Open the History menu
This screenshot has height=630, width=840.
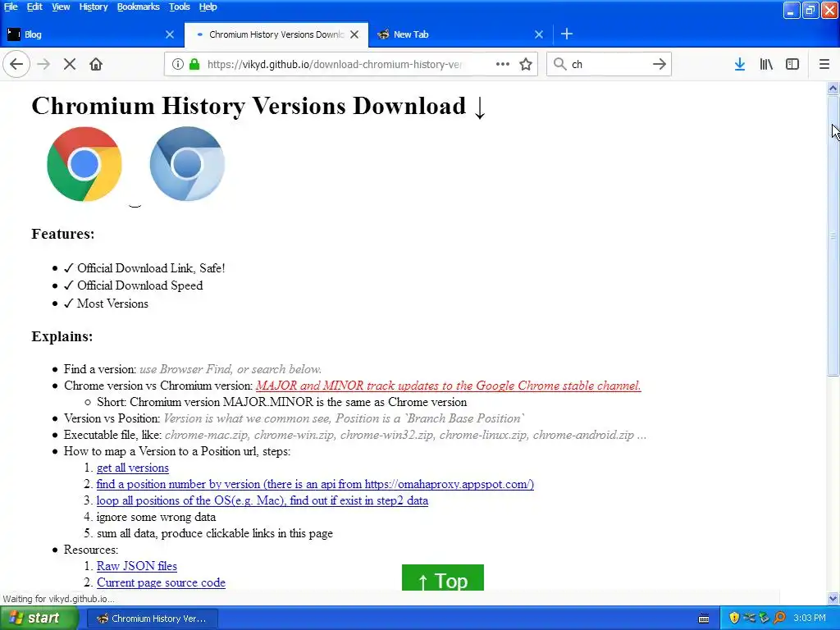pos(94,7)
